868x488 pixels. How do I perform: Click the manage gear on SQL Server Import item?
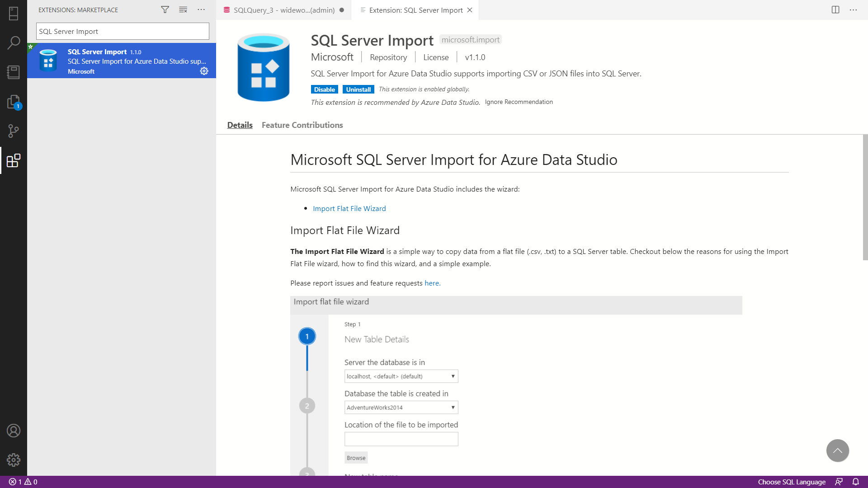point(204,71)
